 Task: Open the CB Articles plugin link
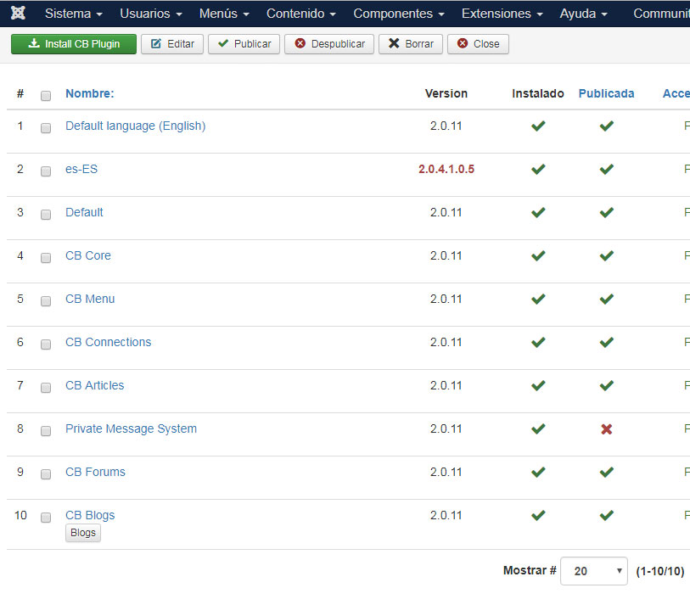click(x=94, y=385)
